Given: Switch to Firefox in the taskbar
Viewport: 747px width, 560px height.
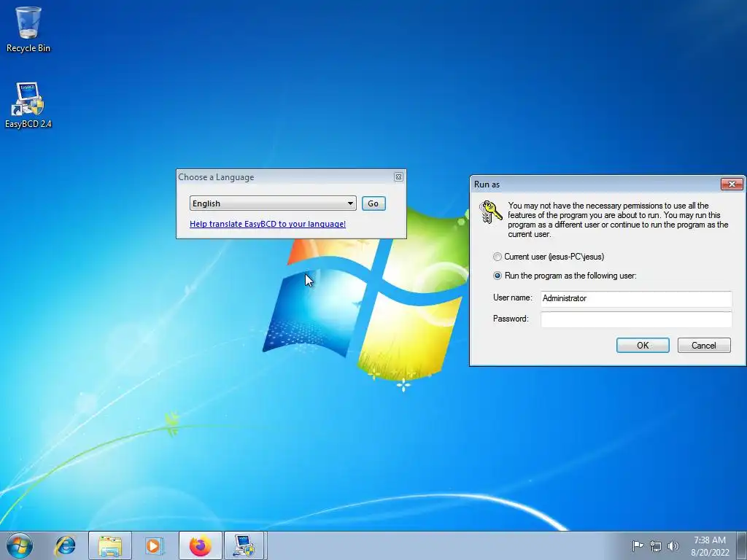Looking at the screenshot, I should coord(200,545).
